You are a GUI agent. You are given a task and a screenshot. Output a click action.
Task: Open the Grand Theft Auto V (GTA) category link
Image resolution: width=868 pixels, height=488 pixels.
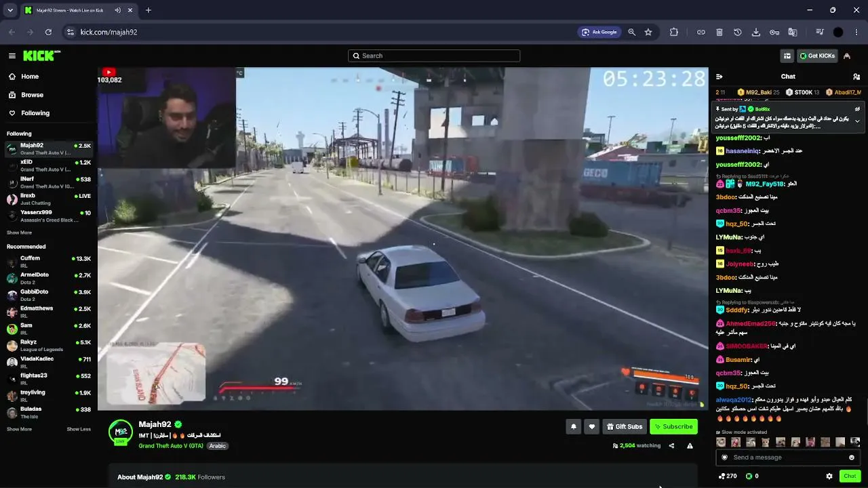click(x=171, y=446)
